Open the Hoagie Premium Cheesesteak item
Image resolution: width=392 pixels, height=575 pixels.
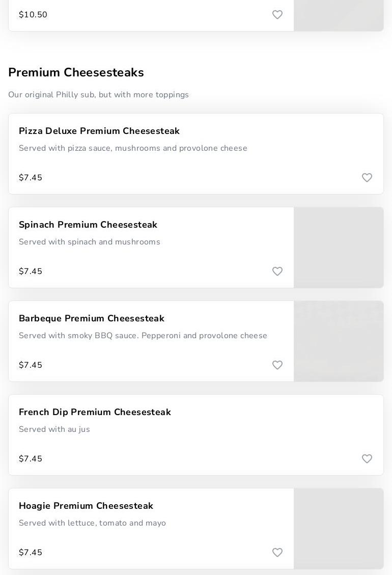pos(86,506)
